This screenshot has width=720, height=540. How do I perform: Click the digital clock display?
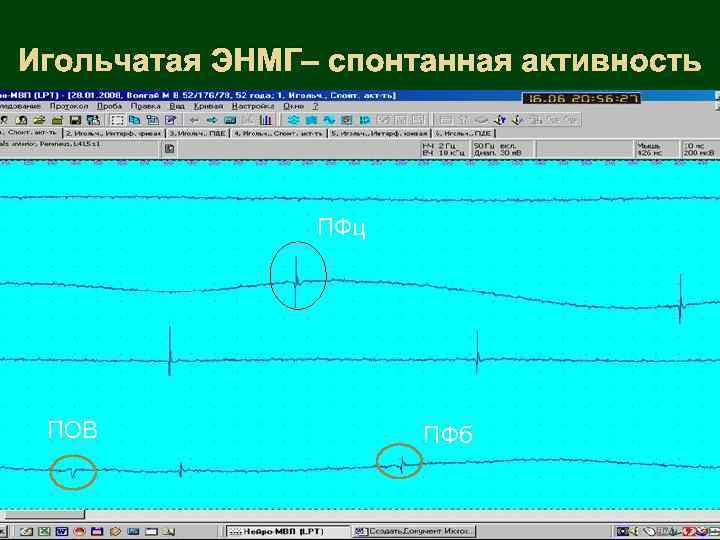[x=581, y=98]
